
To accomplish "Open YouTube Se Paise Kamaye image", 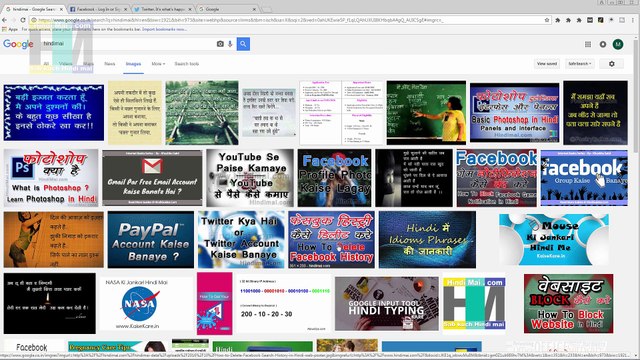I will pyautogui.click(x=250, y=178).
